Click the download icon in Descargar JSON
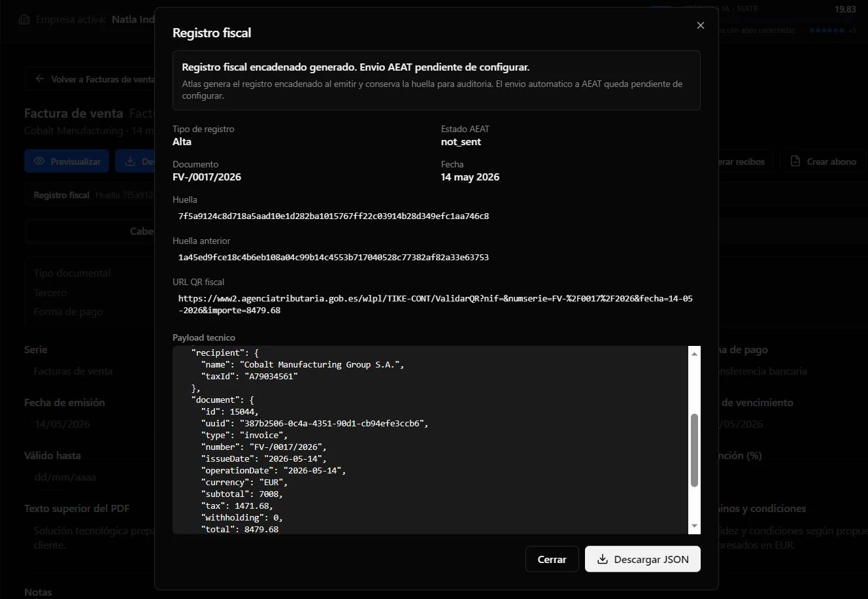868x599 pixels. pos(603,559)
